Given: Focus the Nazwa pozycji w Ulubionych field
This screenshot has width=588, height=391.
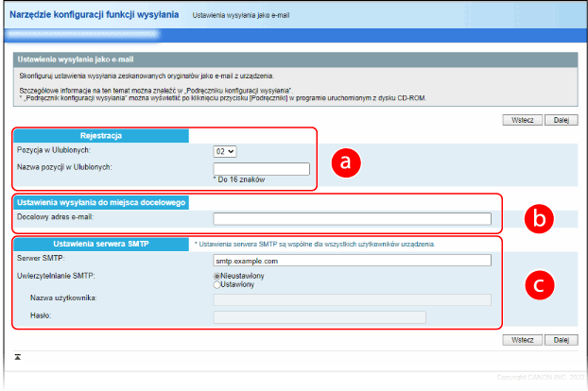Looking at the screenshot, I should [261, 168].
